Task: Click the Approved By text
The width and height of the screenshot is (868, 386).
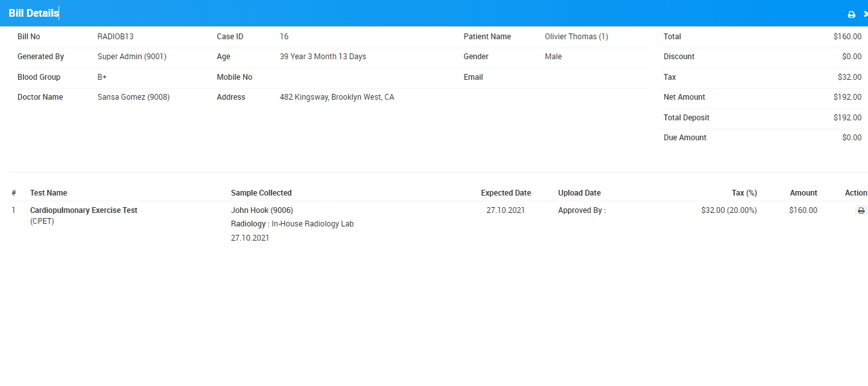Action: click(582, 210)
